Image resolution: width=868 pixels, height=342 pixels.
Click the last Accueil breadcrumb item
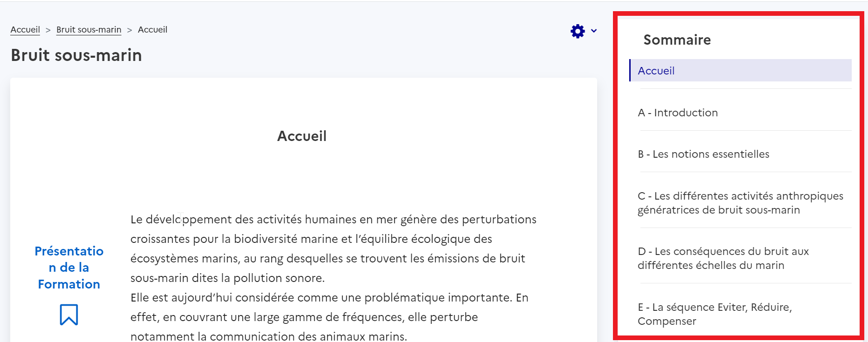click(x=153, y=30)
